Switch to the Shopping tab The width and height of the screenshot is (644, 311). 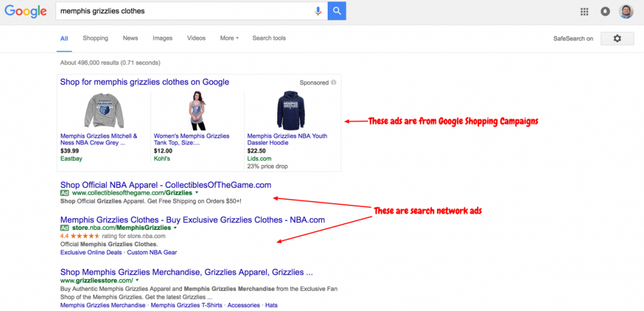point(96,38)
